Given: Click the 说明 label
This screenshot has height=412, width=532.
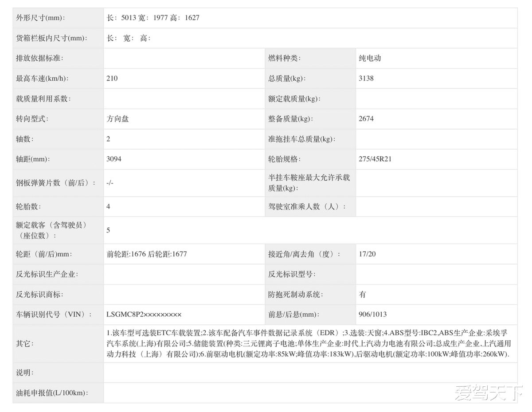Looking at the screenshot, I should (25, 373).
